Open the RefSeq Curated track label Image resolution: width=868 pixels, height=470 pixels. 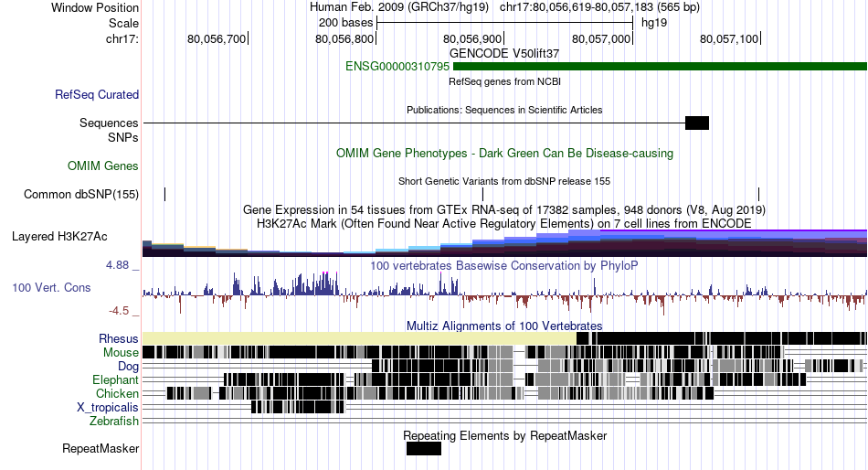[97, 95]
